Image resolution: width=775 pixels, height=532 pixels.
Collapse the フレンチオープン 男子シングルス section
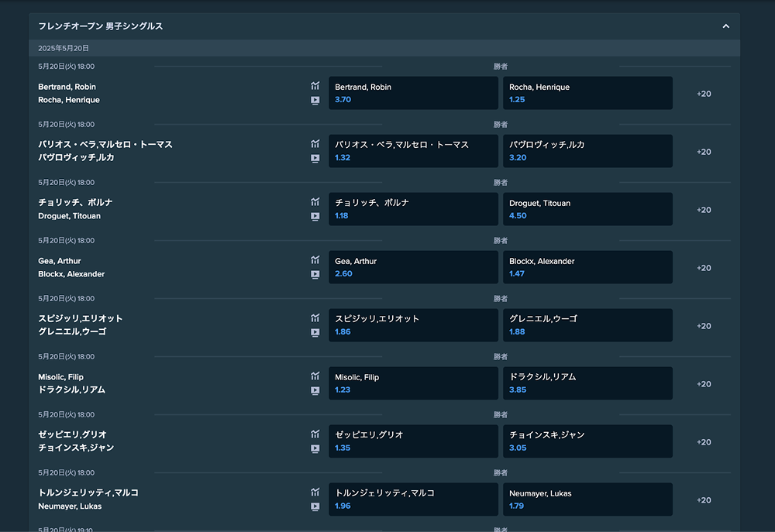pos(725,26)
